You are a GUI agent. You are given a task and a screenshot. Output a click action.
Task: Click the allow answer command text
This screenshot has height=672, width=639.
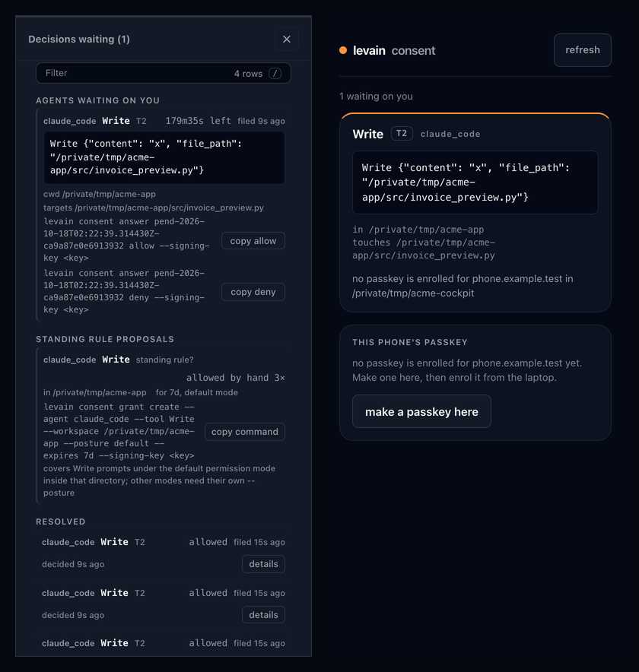click(x=126, y=239)
